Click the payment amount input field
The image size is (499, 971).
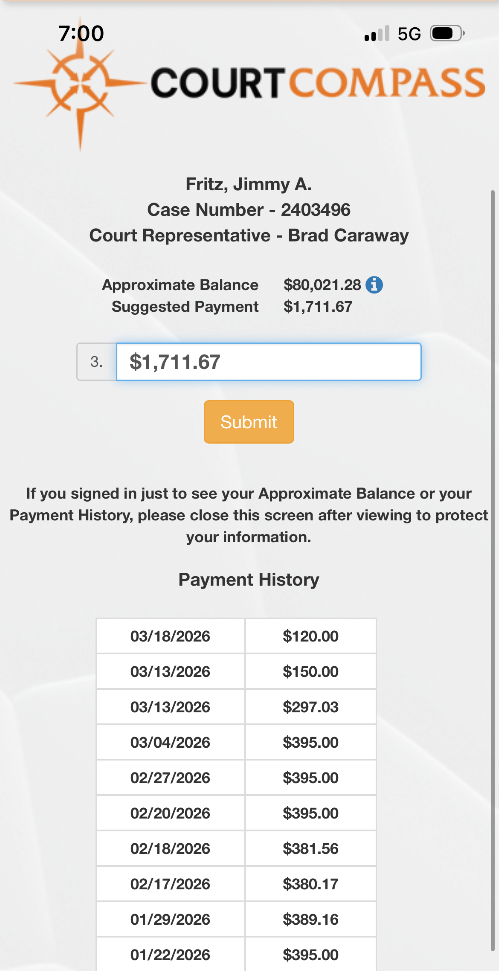tap(269, 362)
